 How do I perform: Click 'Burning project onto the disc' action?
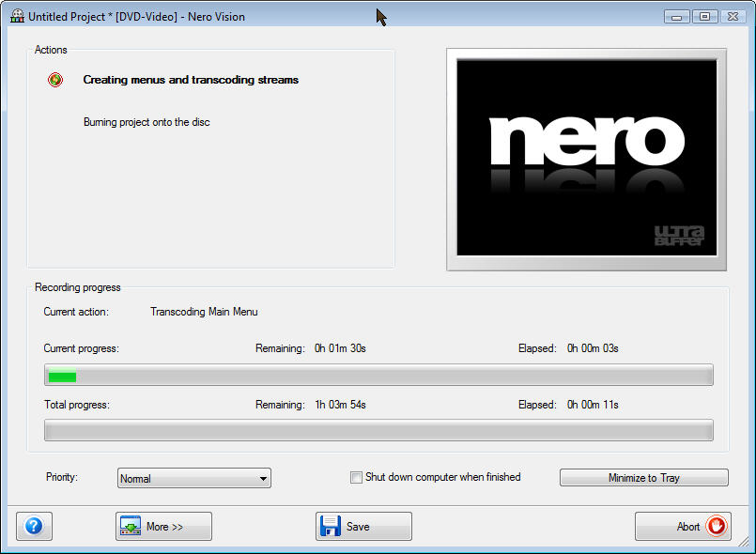[x=147, y=122]
